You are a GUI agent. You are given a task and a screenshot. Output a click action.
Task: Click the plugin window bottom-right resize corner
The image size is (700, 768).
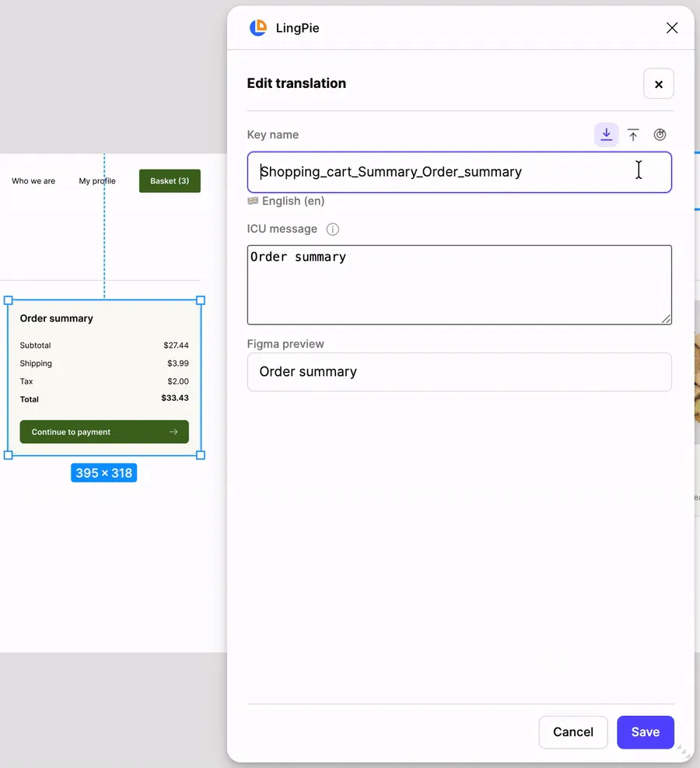684,752
